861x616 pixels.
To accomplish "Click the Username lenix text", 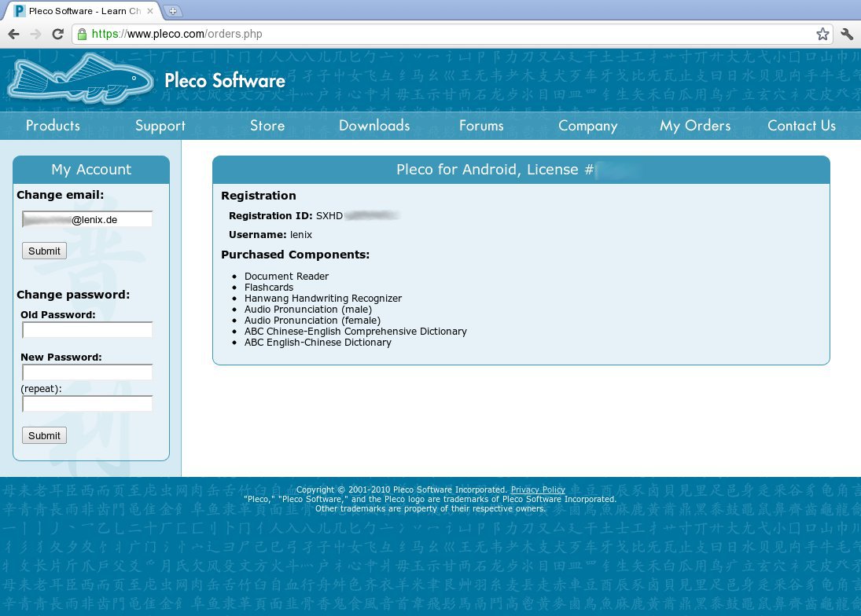I will (270, 235).
